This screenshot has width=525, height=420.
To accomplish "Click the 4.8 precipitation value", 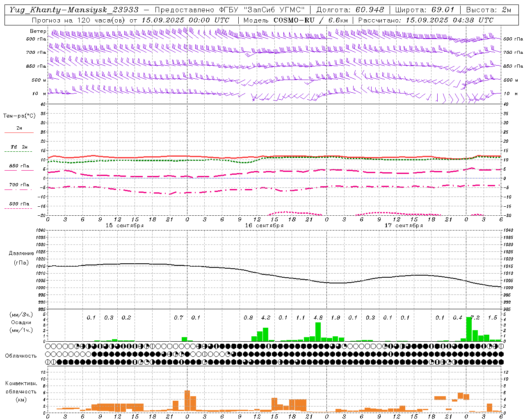I will click(318, 318).
